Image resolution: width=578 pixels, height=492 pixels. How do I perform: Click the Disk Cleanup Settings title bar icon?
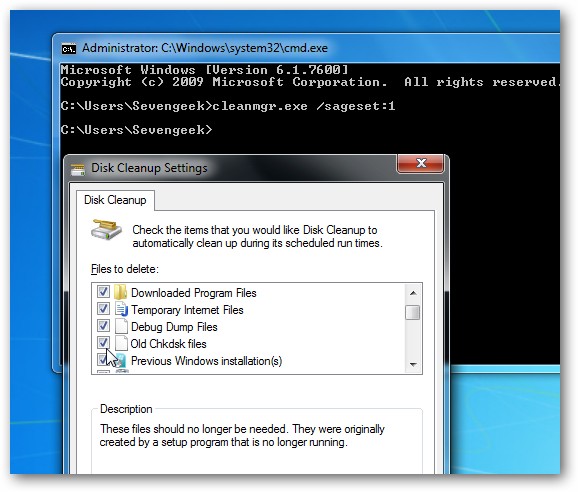(x=78, y=170)
